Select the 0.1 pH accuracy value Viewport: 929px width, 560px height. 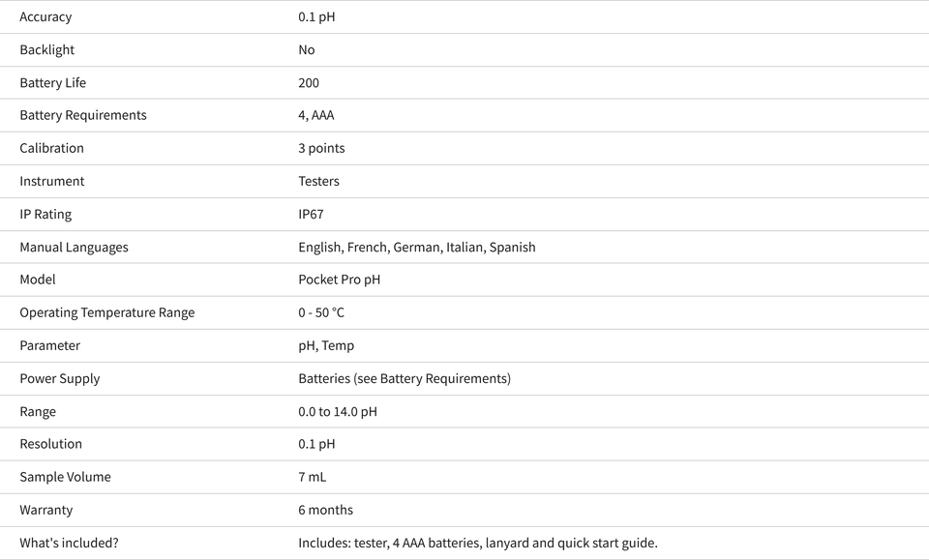tap(316, 17)
